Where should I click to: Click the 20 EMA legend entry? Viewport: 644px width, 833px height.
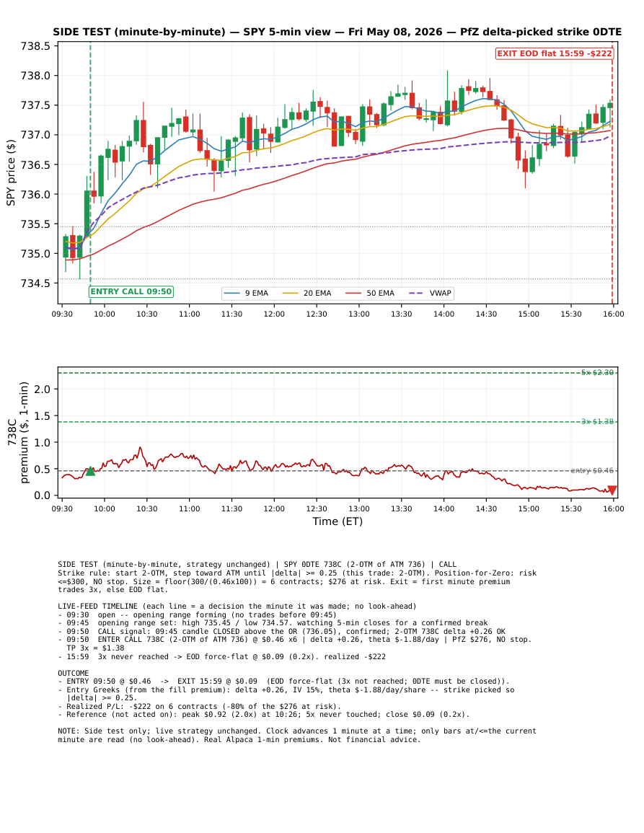306,294
